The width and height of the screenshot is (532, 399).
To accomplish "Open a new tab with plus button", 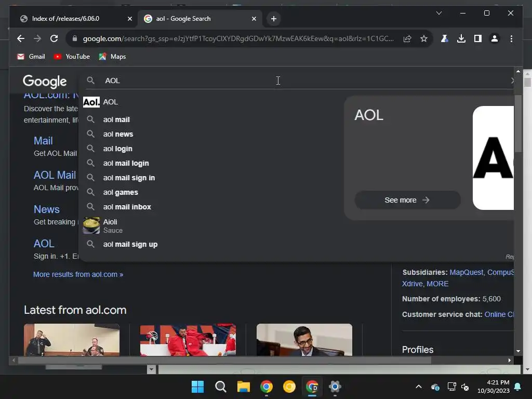I will tap(274, 19).
